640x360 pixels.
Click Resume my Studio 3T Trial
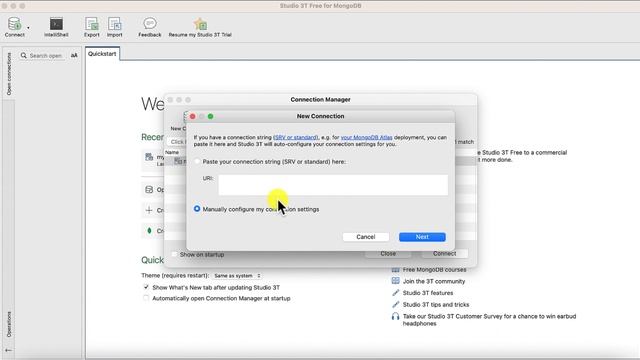200,27
